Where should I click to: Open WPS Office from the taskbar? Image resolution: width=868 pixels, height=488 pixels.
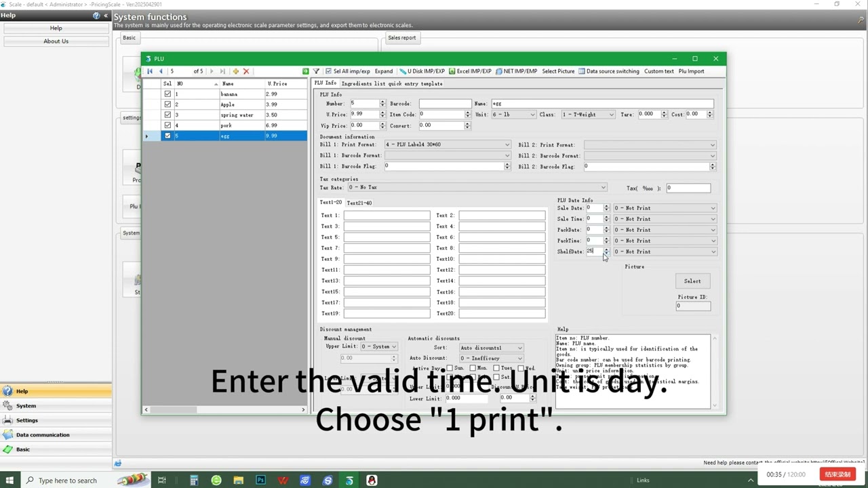pos(283,480)
